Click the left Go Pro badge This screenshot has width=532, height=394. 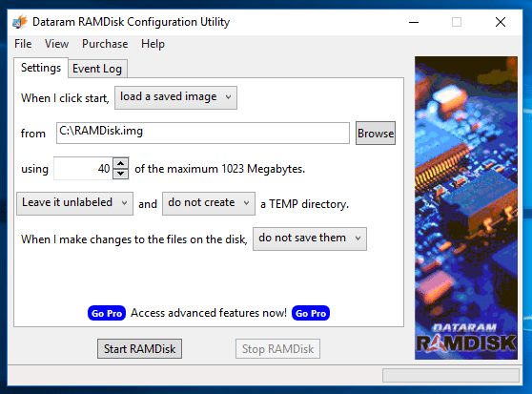(107, 313)
